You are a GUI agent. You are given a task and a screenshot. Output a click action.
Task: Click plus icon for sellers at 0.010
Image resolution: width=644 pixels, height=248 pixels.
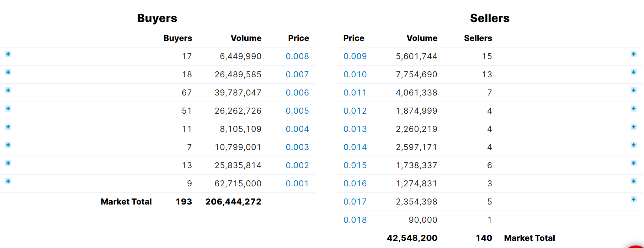pos(633,72)
